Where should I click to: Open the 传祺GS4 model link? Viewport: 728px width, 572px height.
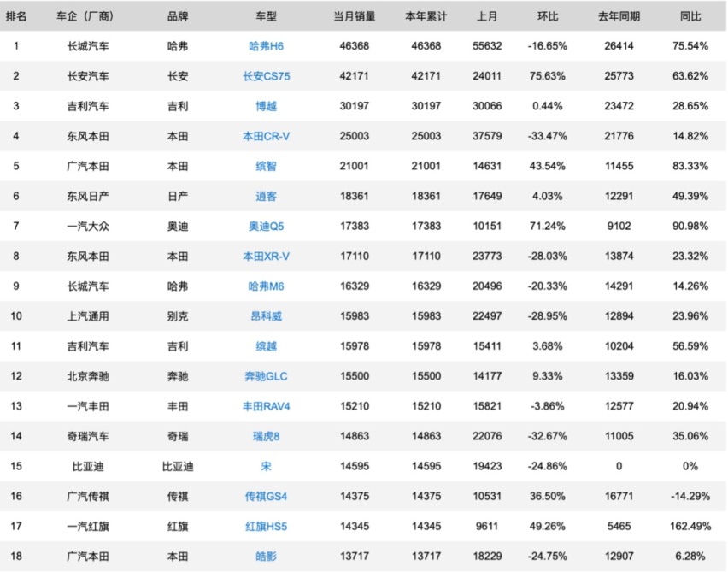266,496
